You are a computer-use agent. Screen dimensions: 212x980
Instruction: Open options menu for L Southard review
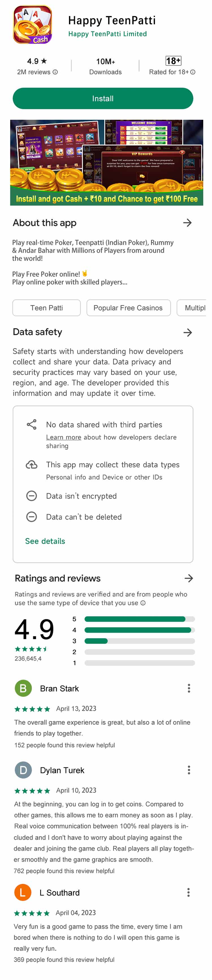tap(189, 892)
